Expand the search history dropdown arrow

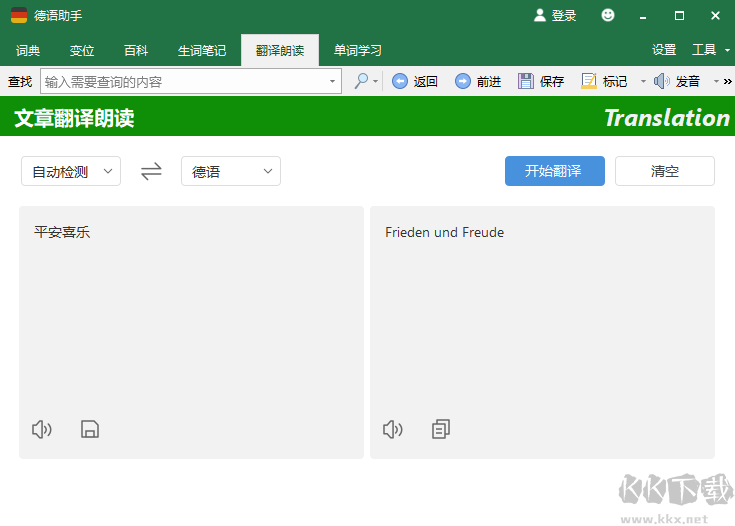(x=333, y=82)
